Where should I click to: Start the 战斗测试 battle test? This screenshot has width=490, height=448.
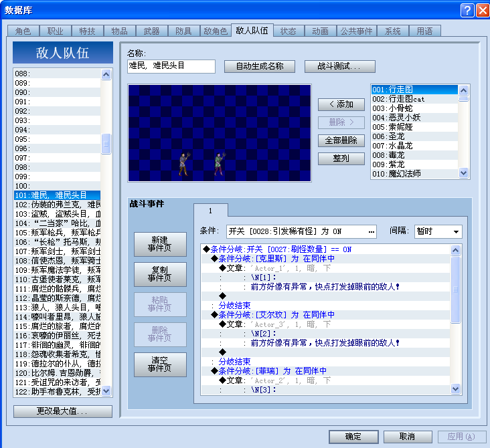(x=339, y=66)
